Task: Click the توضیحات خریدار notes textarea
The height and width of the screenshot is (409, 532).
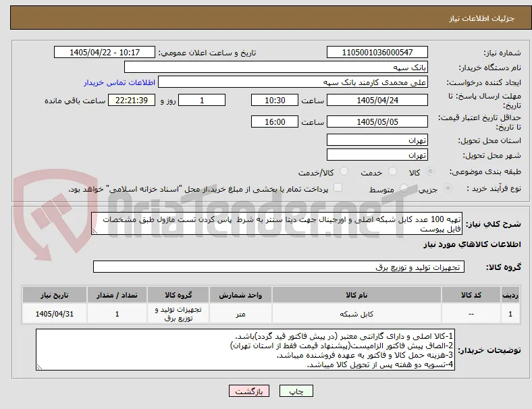Action: 245,350
